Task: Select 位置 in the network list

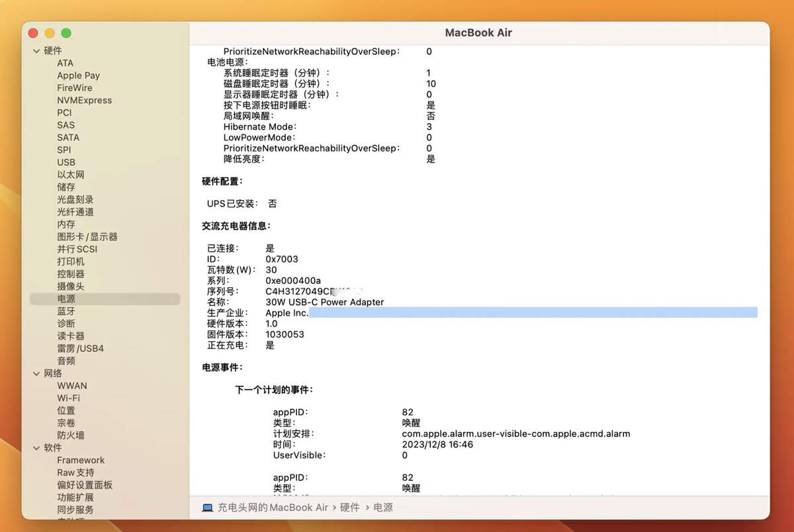Action: pyautogui.click(x=66, y=410)
